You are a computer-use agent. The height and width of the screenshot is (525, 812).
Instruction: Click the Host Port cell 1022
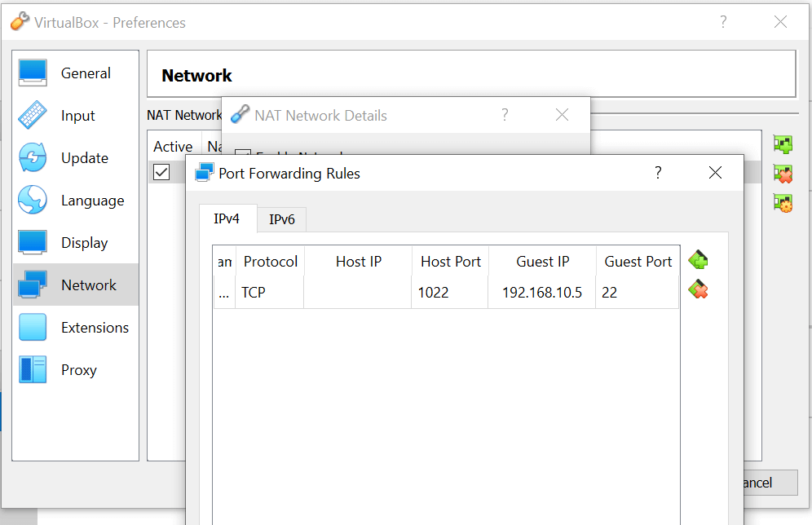pyautogui.click(x=448, y=293)
